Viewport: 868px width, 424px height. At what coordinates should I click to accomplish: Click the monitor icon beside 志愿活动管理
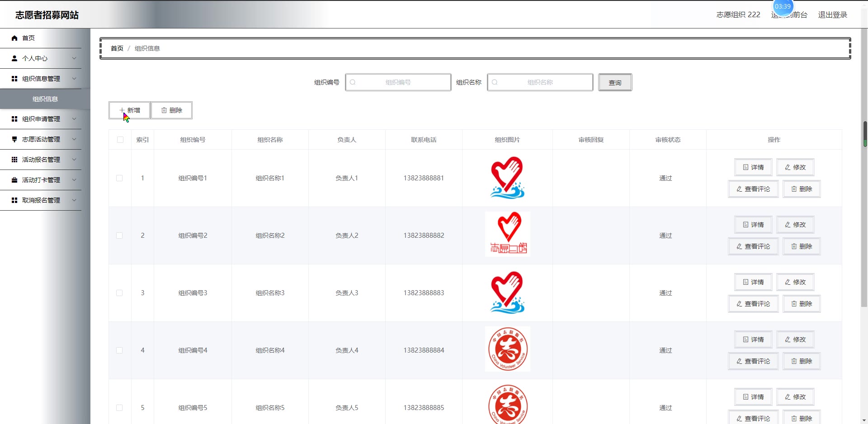(x=14, y=139)
